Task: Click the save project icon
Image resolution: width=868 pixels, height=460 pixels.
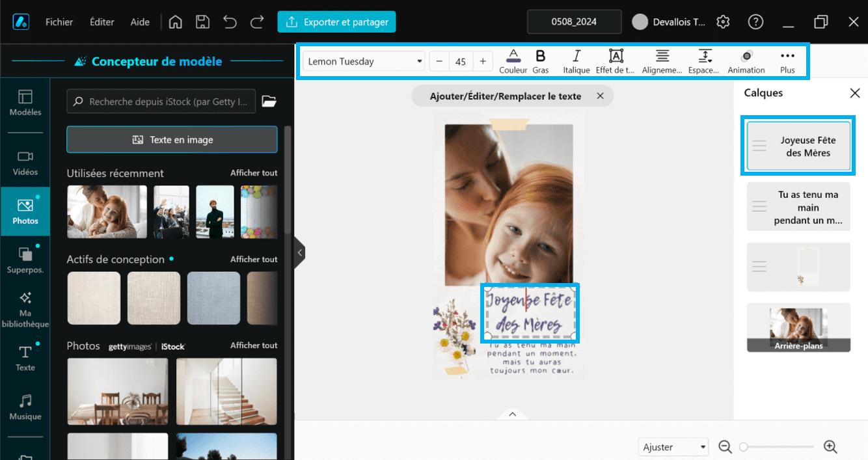Action: tap(202, 21)
